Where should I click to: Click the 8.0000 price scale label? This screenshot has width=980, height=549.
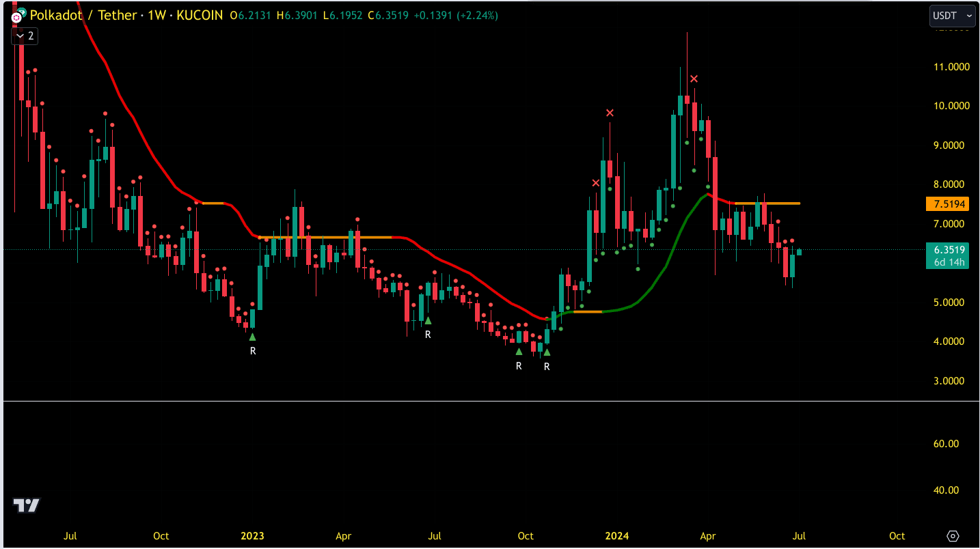pos(947,184)
